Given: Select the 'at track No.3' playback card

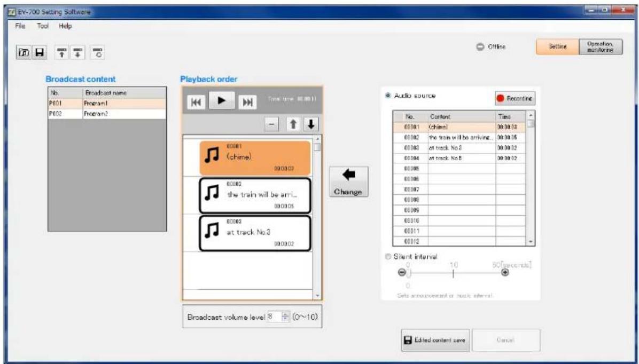Looking at the screenshot, I should pos(255,233).
